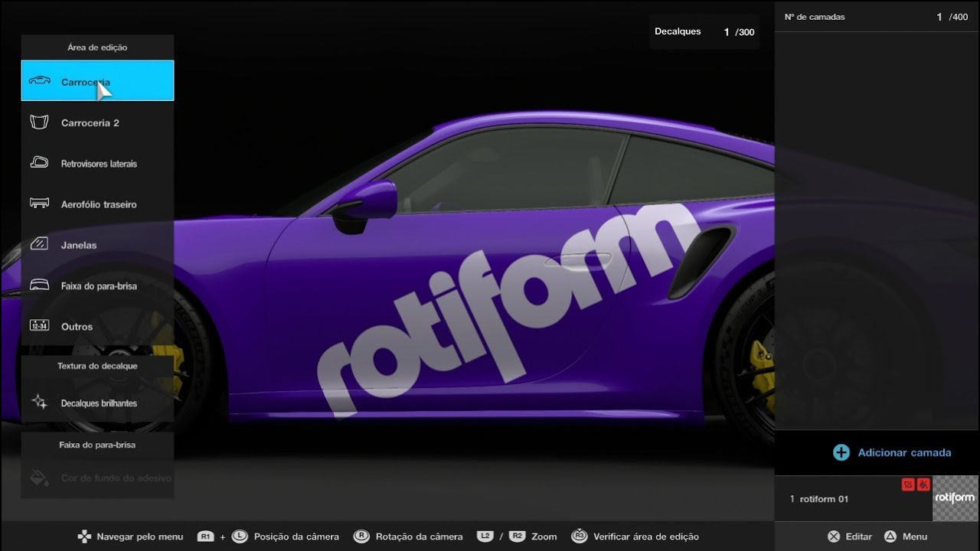The width and height of the screenshot is (980, 551).
Task: Click the R3 verify area icon
Action: tap(580, 536)
